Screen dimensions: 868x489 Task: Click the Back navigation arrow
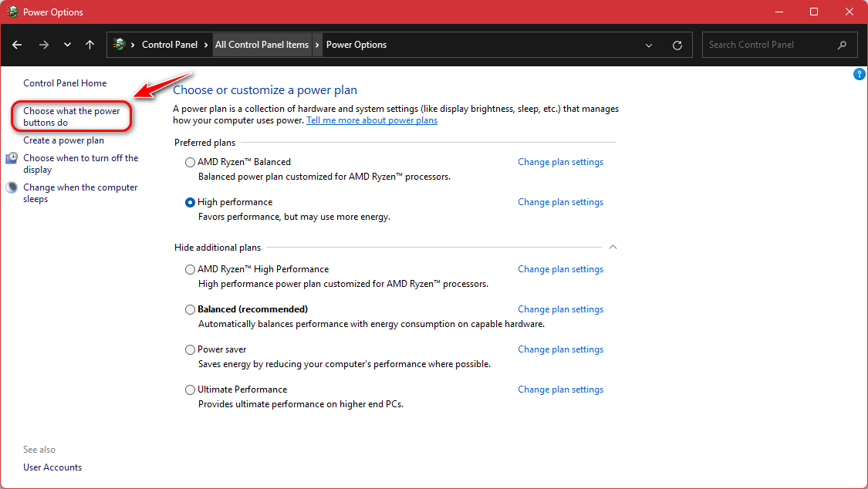[x=17, y=45]
